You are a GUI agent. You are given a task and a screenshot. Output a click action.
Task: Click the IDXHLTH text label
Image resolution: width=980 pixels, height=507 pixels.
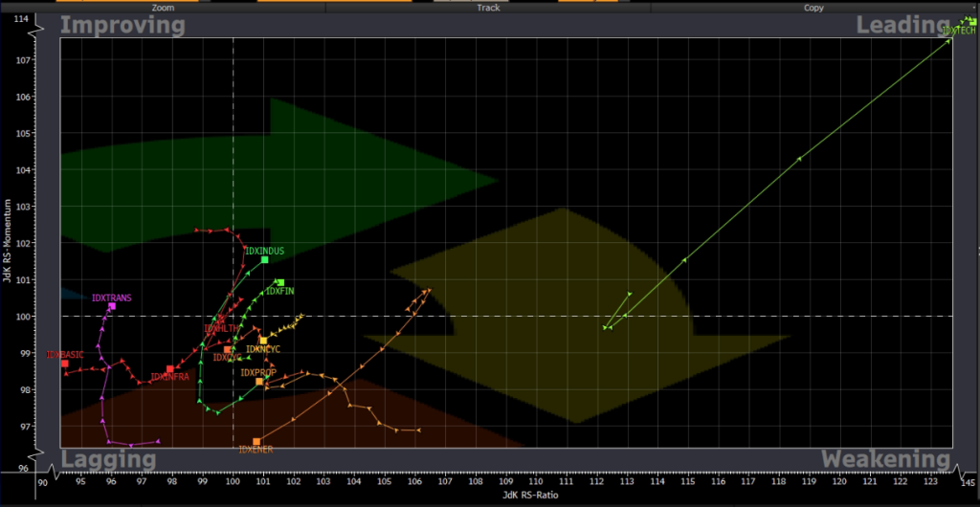click(x=222, y=328)
